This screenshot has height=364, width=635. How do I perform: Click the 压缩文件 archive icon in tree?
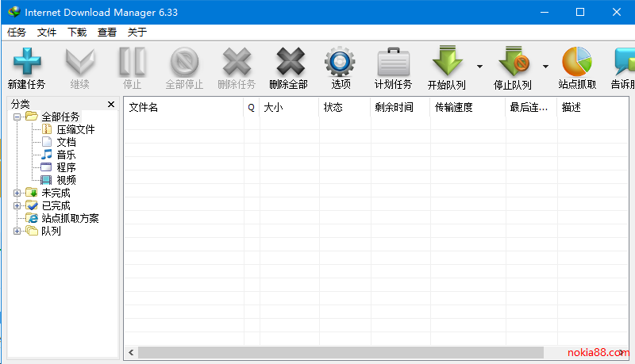pos(47,129)
